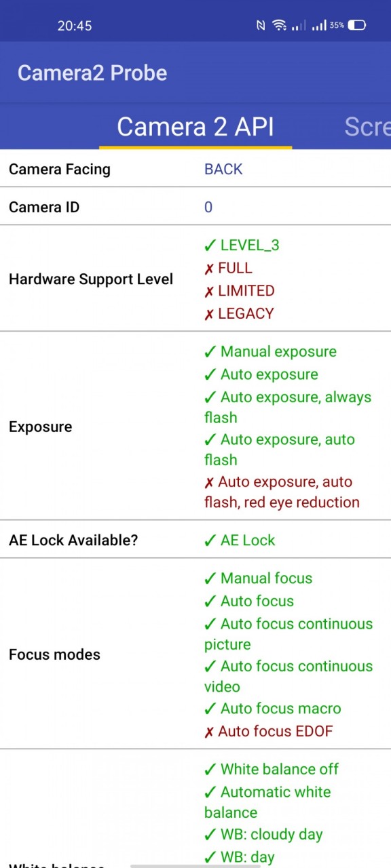Tap the red cross beside FULL
This screenshot has width=391, height=868.
(209, 269)
